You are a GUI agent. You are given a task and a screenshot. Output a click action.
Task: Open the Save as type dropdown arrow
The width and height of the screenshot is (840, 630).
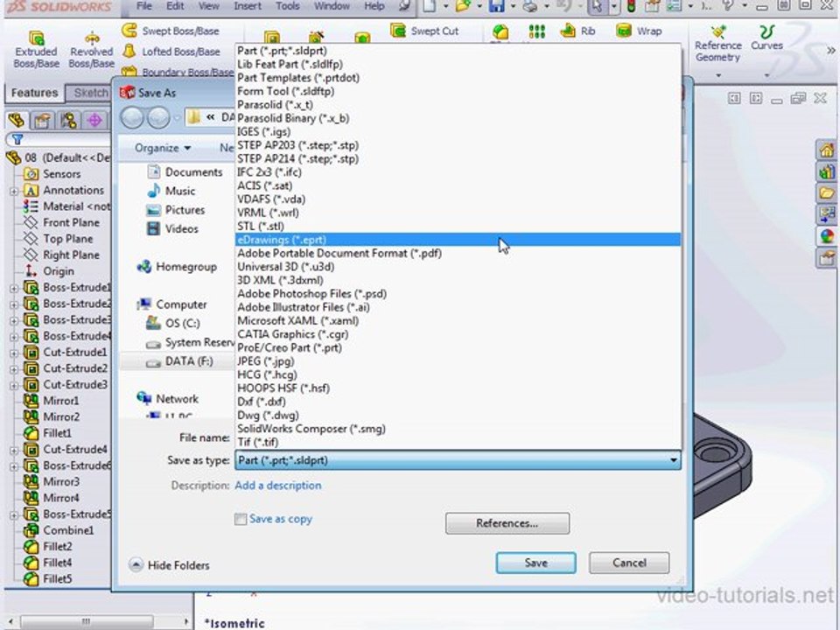(673, 460)
